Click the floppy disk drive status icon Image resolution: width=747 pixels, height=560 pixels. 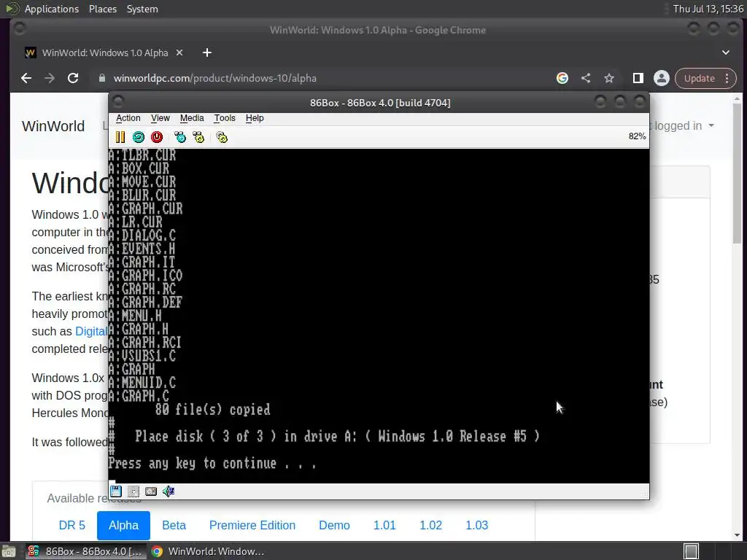tap(116, 491)
